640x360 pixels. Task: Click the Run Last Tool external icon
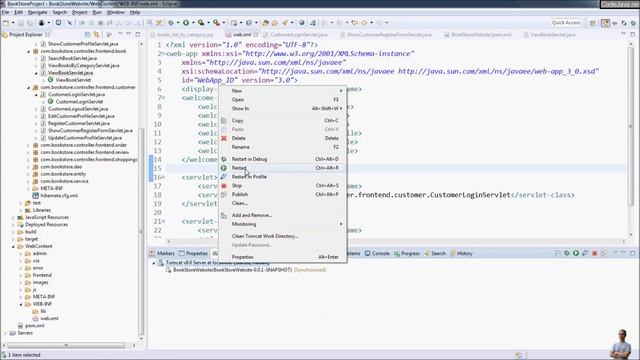click(x=216, y=23)
